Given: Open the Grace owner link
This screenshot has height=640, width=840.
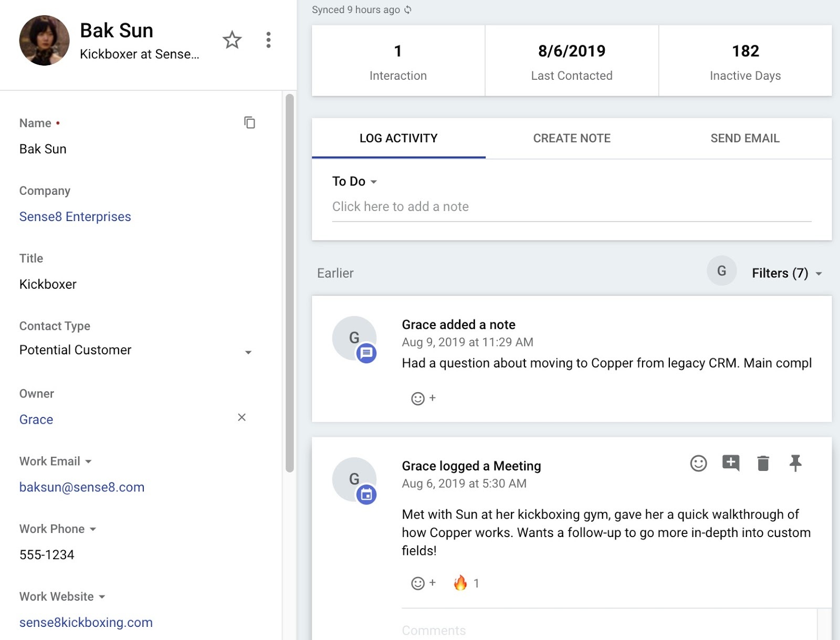Looking at the screenshot, I should [36, 419].
